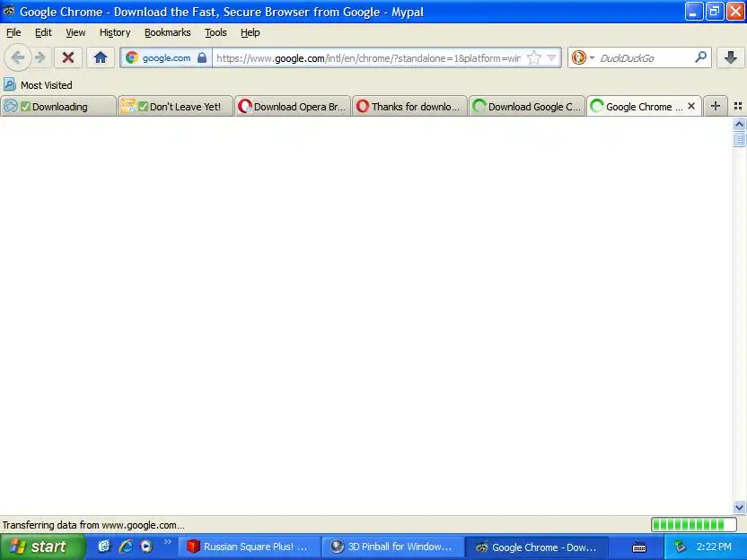Click Google Chrome - Dow... taskbar button
The image size is (747, 560).
point(537,547)
